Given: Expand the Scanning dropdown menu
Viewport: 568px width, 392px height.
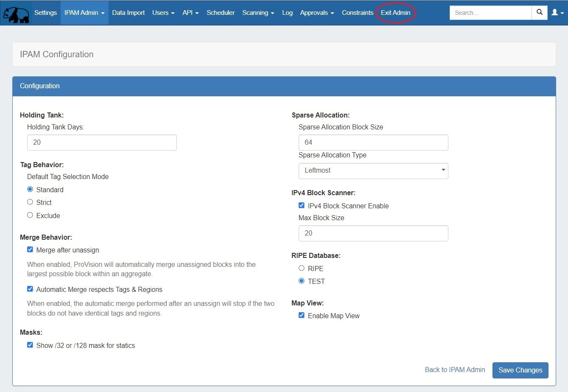Looking at the screenshot, I should pyautogui.click(x=258, y=13).
